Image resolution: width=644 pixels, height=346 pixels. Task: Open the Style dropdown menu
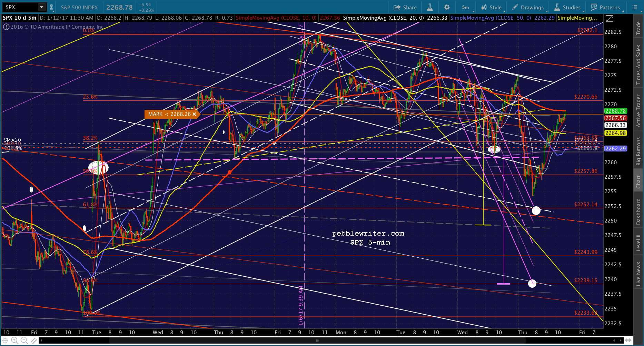point(492,7)
